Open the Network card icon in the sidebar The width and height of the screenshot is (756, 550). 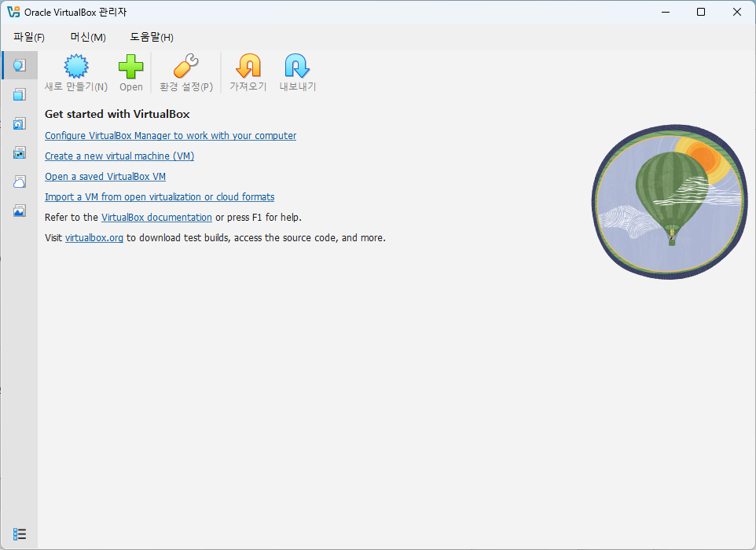click(x=20, y=152)
